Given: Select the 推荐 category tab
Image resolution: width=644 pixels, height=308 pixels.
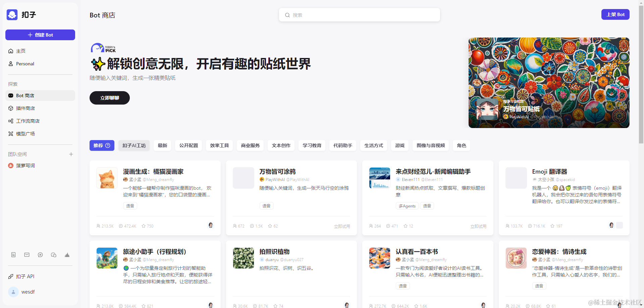Looking at the screenshot, I should [102, 145].
